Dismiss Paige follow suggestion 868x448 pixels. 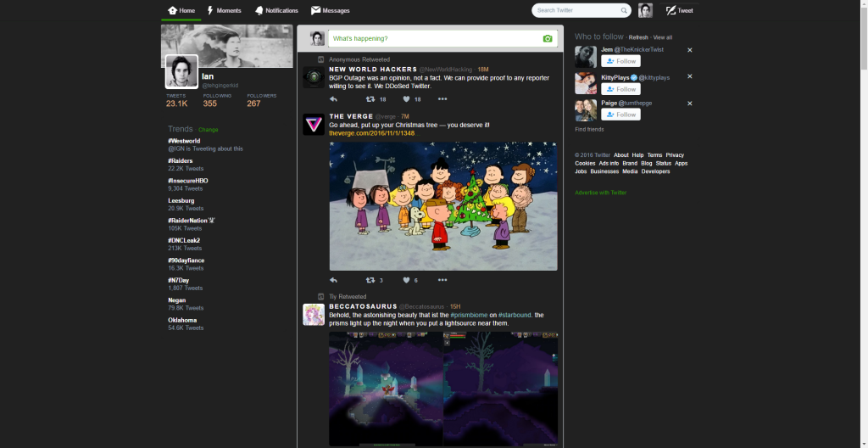click(x=690, y=104)
